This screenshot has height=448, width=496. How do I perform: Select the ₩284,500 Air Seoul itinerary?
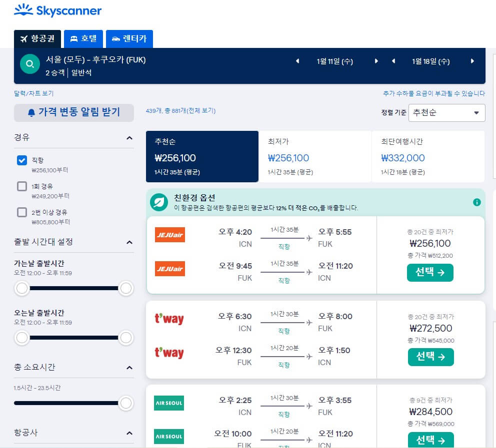430,440
